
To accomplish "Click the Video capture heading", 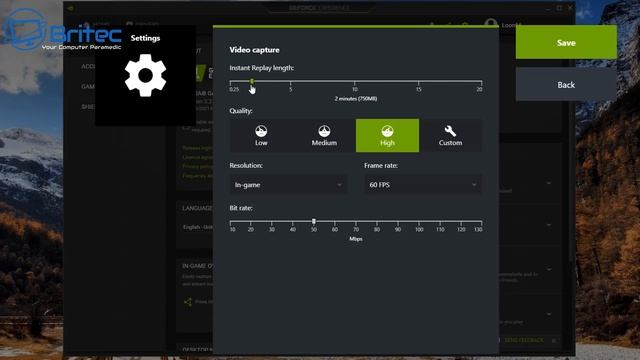I will pyautogui.click(x=254, y=50).
